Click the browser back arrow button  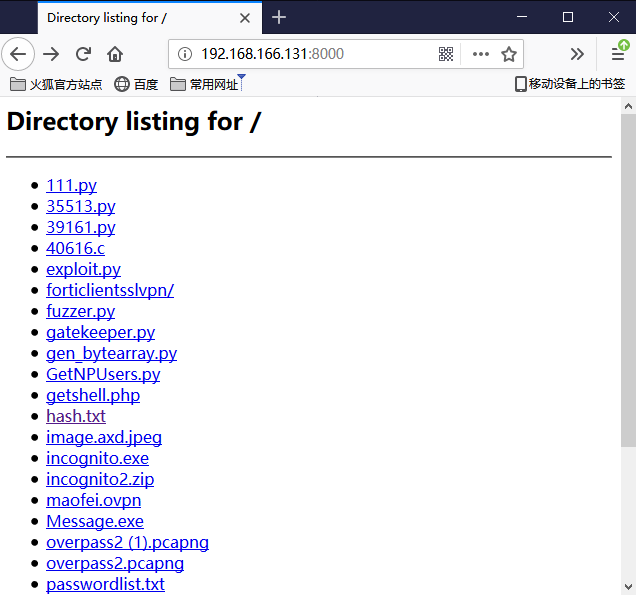tap(18, 54)
